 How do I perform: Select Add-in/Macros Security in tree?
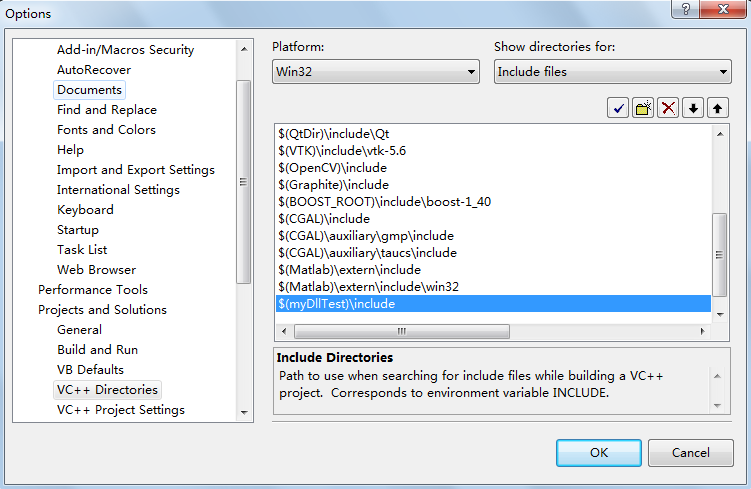125,50
